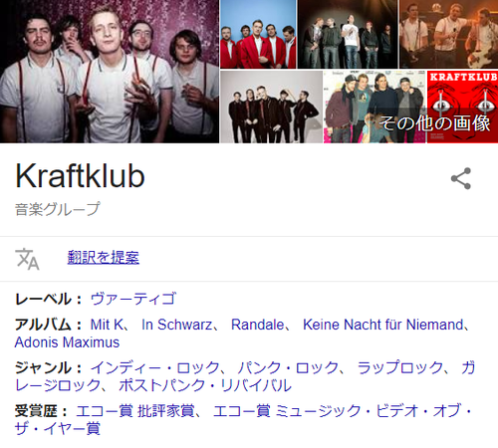Screen dimensions: 498x448
Task: Click the share icon beside Kraftklub
Action: point(461,178)
